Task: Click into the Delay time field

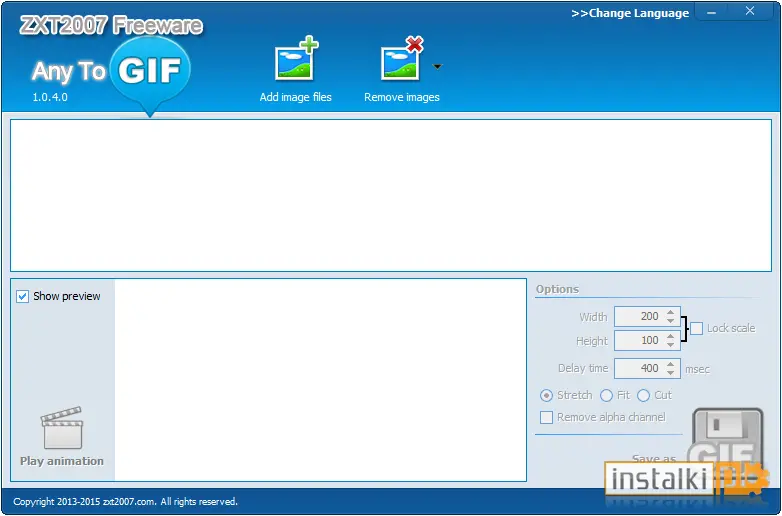Action: (640, 368)
